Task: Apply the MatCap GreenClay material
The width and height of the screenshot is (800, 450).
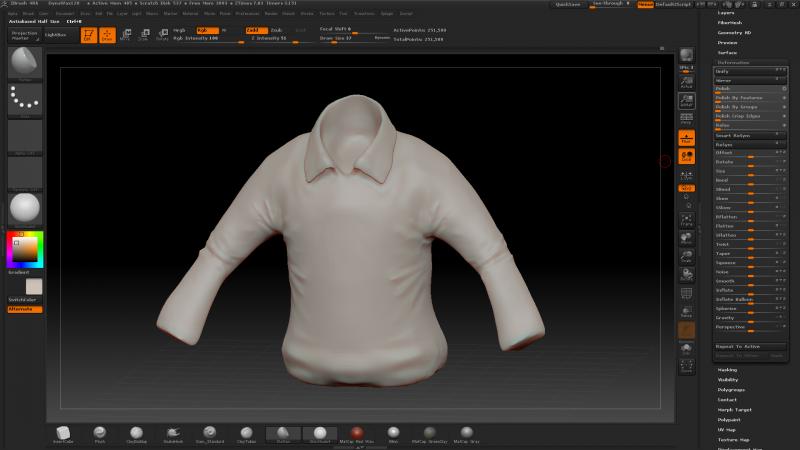Action: pos(430,434)
